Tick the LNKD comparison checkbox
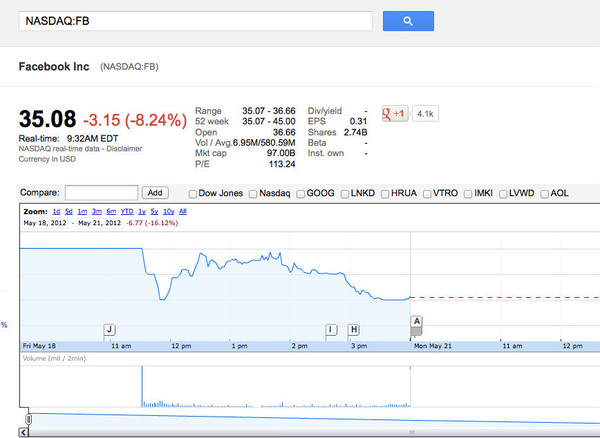 coord(345,194)
